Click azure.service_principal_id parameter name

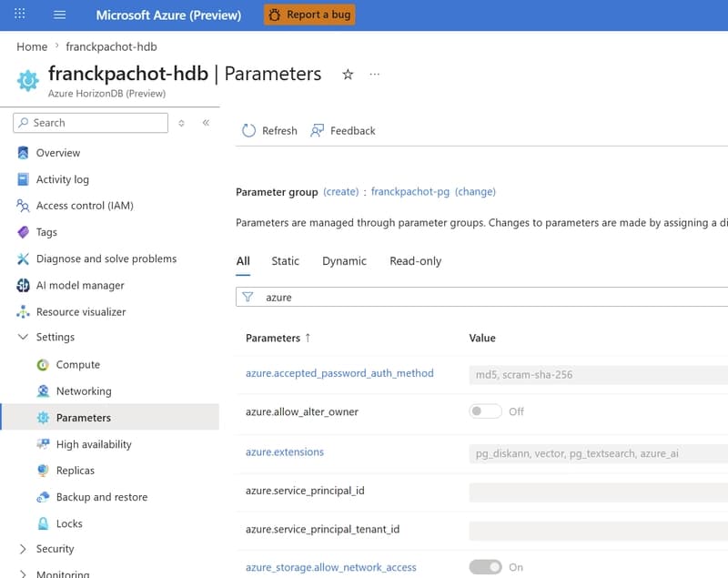tap(305, 491)
